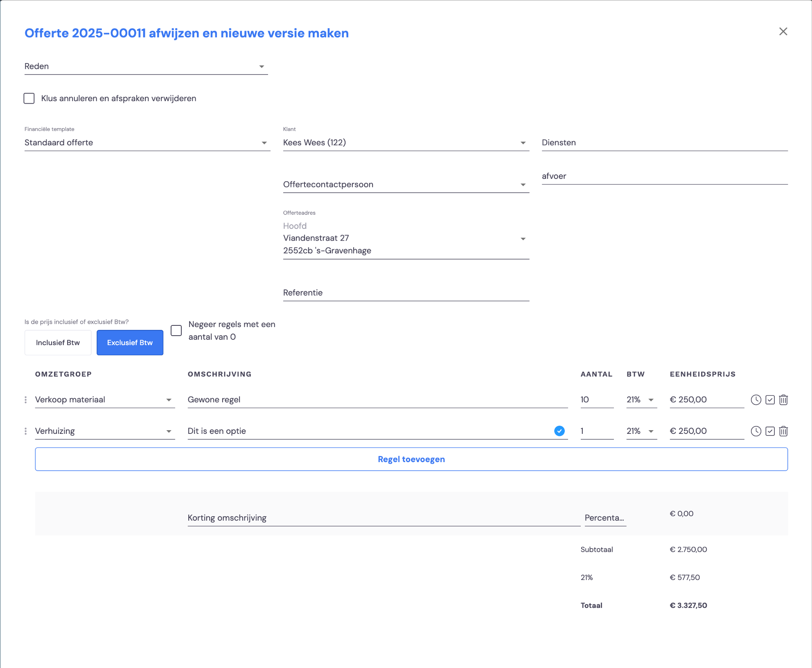
Task: Click the checkbox icon on Gewone regel row
Action: coord(770,400)
